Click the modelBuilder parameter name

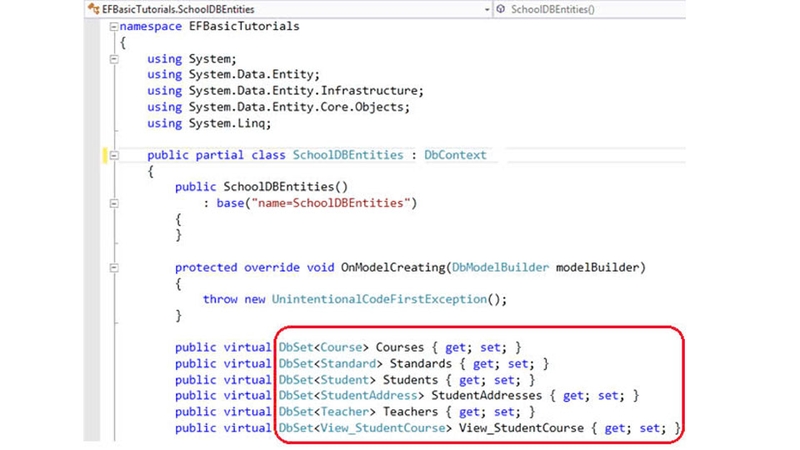point(597,267)
